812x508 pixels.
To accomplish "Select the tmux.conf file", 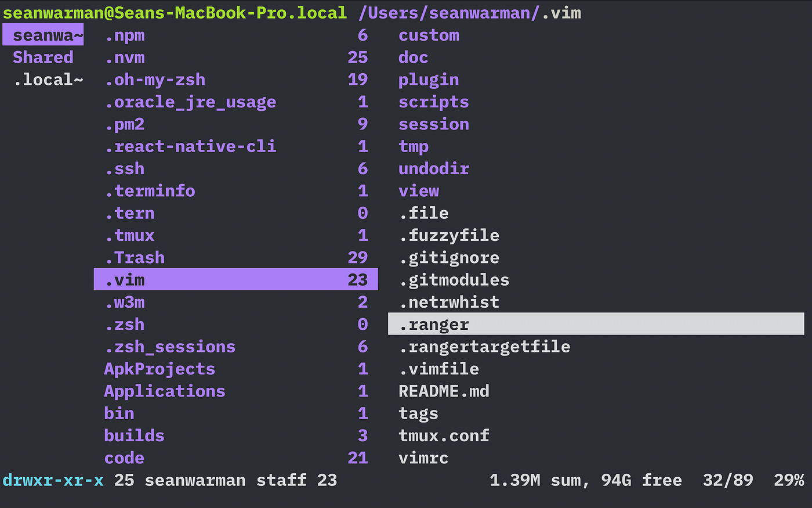I will tap(443, 435).
